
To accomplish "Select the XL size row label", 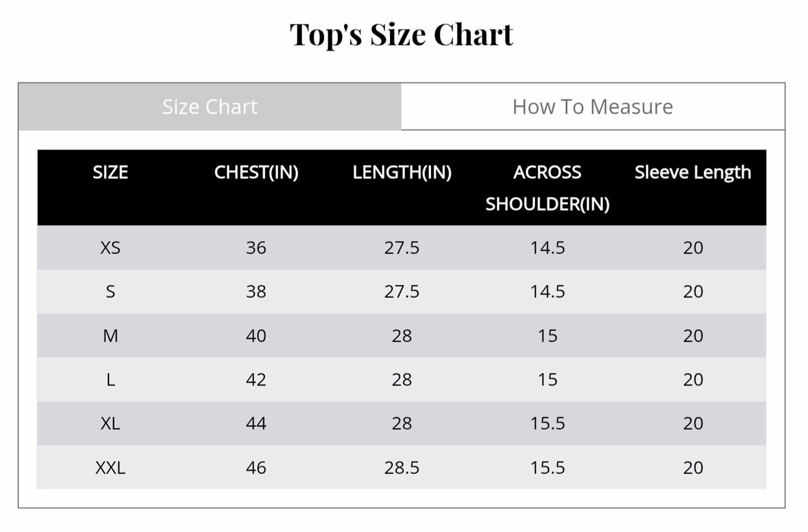I will 110,424.
